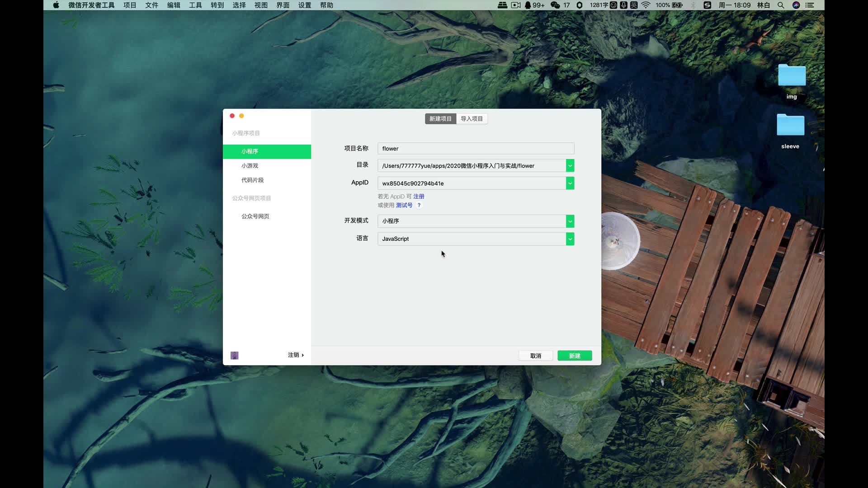Open the 项目 menu

click(130, 5)
